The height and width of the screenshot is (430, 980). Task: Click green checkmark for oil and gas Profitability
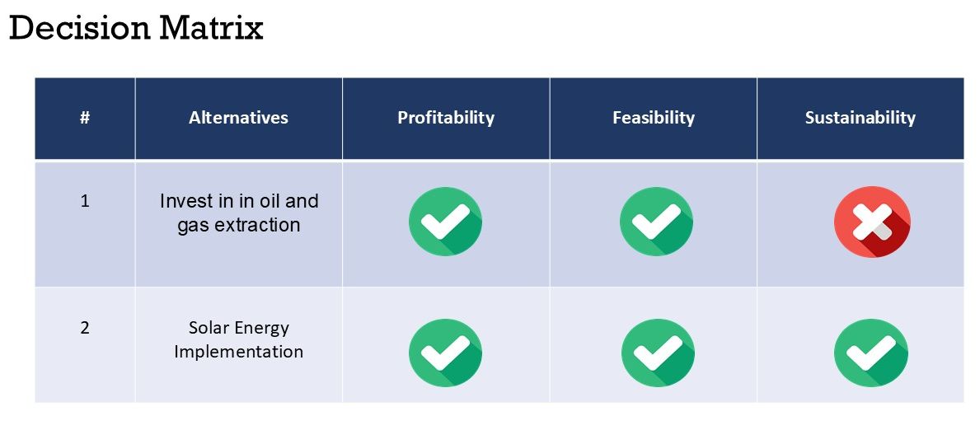tap(445, 222)
